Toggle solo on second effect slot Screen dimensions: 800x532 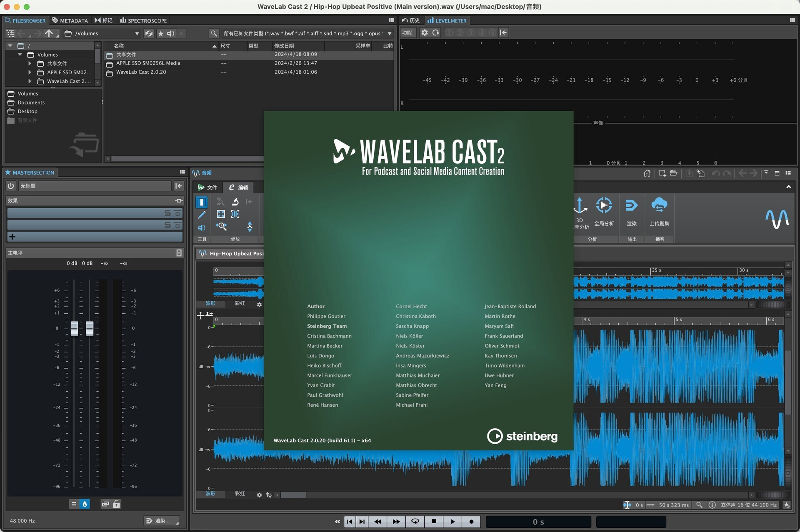click(167, 225)
